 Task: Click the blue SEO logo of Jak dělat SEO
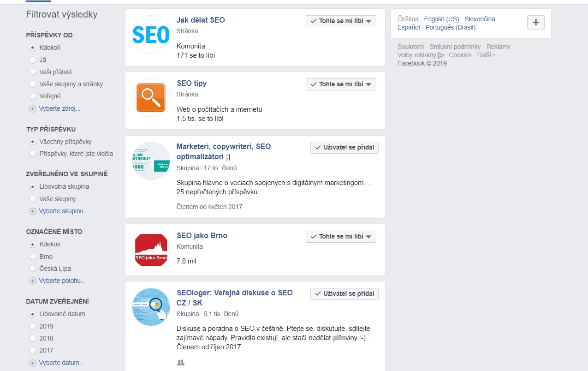point(151,35)
